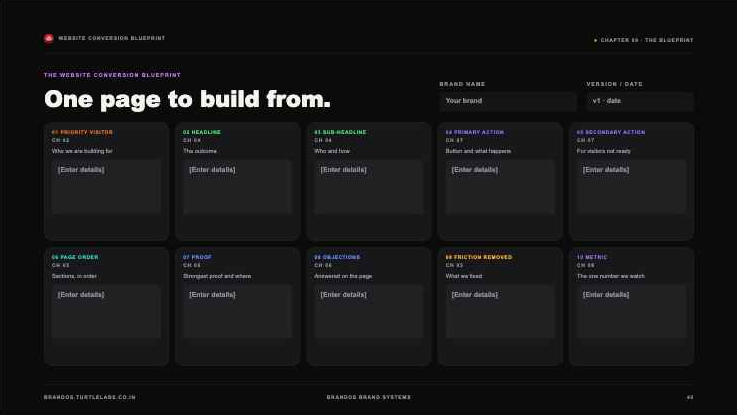
Task: Click the '02 Headline' card title
Action: pyautogui.click(x=202, y=133)
